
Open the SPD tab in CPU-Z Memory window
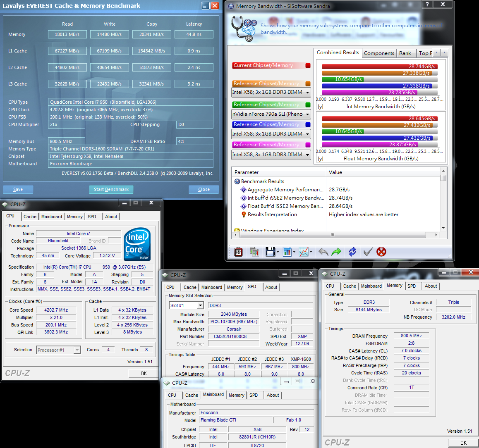coord(412,286)
